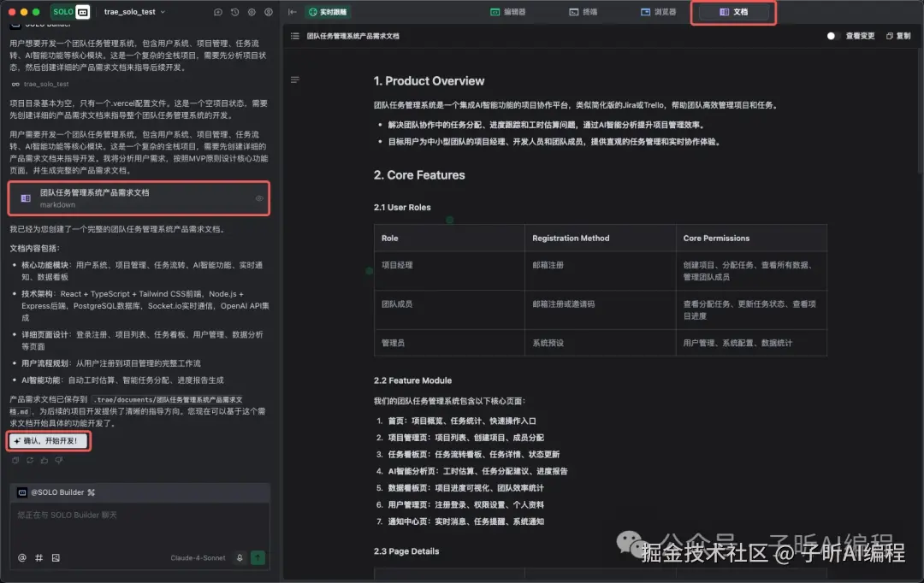The image size is (924, 583).
Task: Switch to the 终端 terminal tab
Action: point(583,12)
